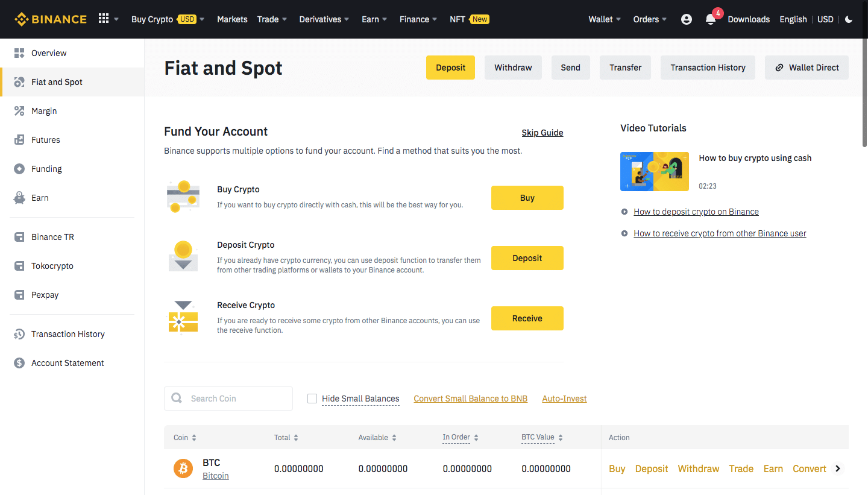868x495 pixels.
Task: Expand the Trade menu
Action: (x=272, y=19)
